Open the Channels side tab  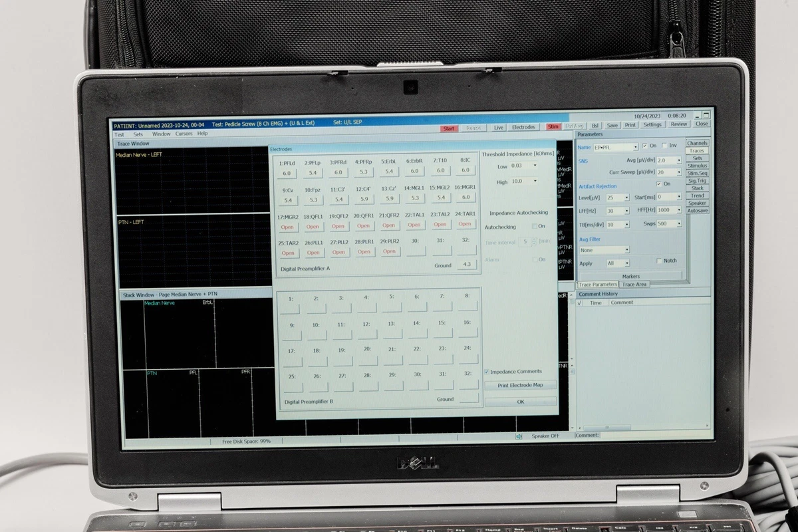[x=697, y=143]
